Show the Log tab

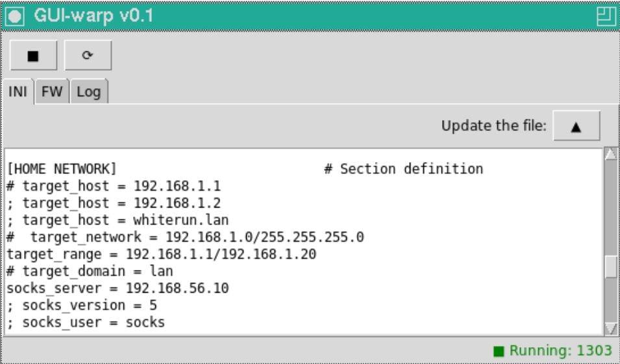pos(88,91)
